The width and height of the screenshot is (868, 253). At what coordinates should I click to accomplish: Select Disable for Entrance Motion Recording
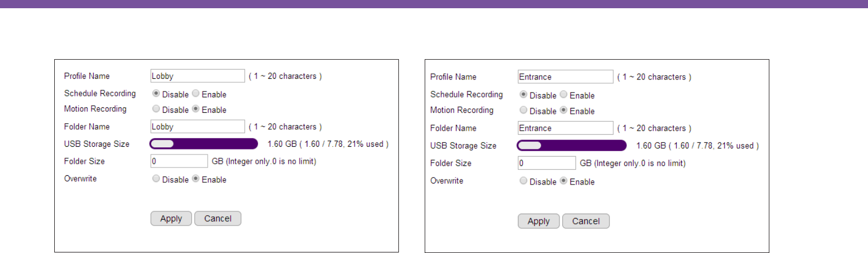point(523,110)
